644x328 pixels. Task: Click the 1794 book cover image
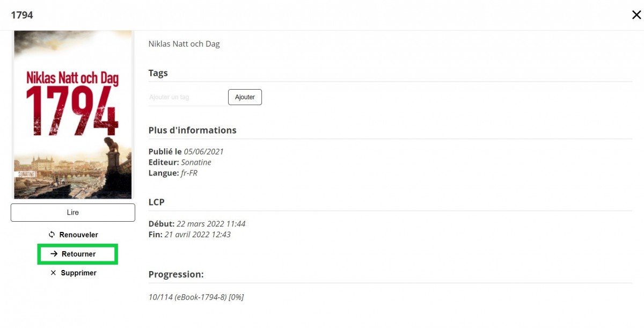click(x=73, y=115)
